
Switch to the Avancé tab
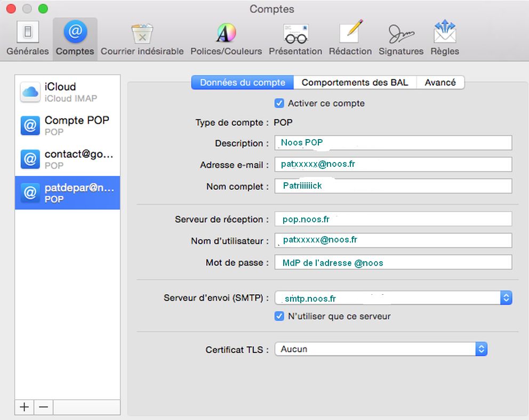tap(440, 82)
